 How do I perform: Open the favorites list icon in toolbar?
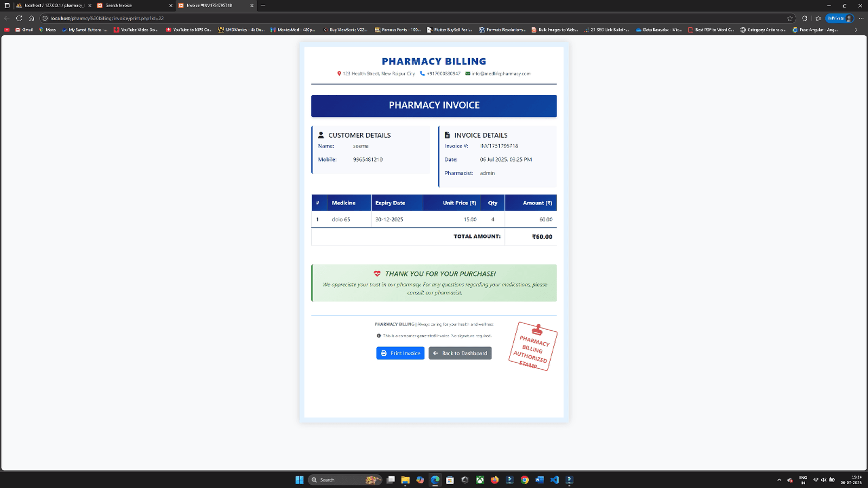(x=818, y=18)
